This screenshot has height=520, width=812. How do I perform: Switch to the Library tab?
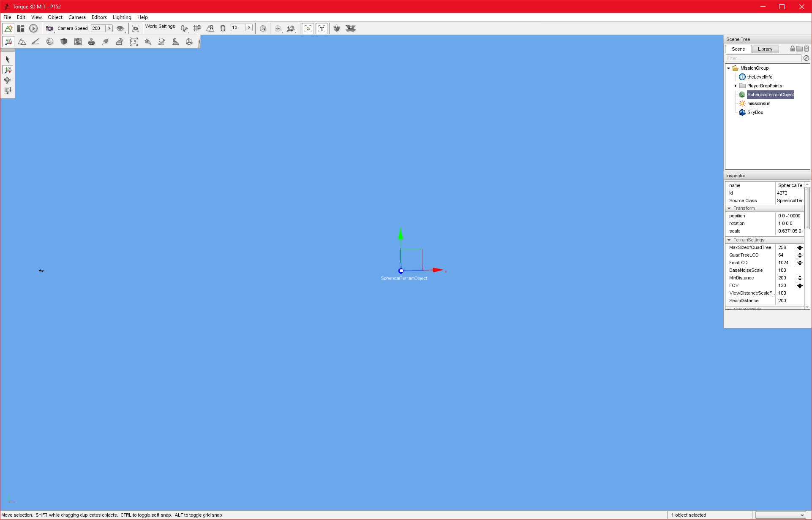point(765,49)
